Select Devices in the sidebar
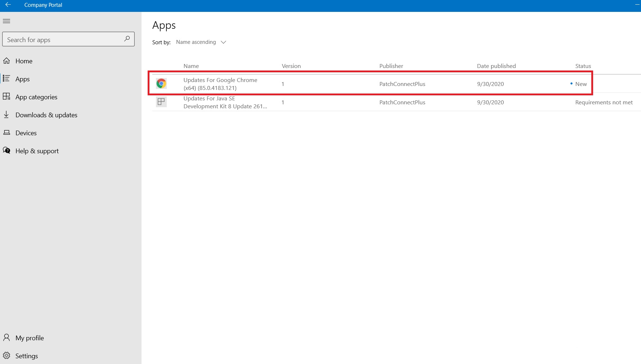The image size is (641, 364). coord(26,133)
